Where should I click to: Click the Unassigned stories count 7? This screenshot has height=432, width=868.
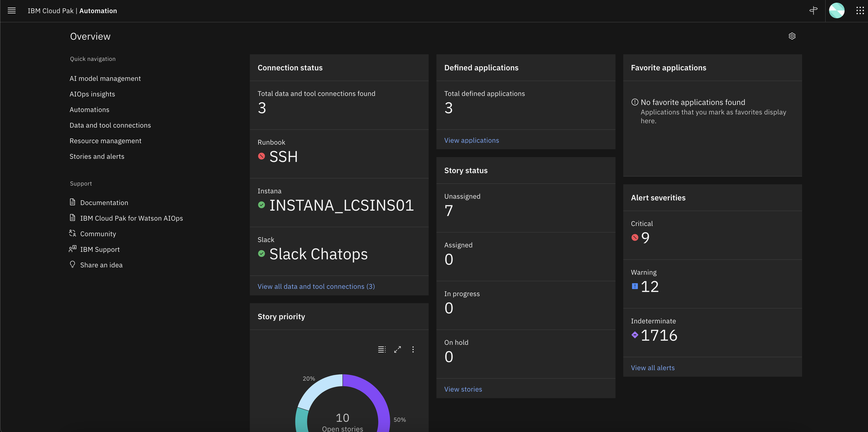pos(449,211)
